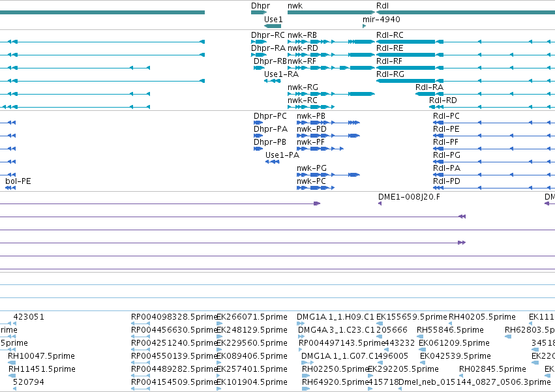The height and width of the screenshot is (392, 555).
Task: Select protein Dhpr-PC glyph
Action: click(258, 123)
